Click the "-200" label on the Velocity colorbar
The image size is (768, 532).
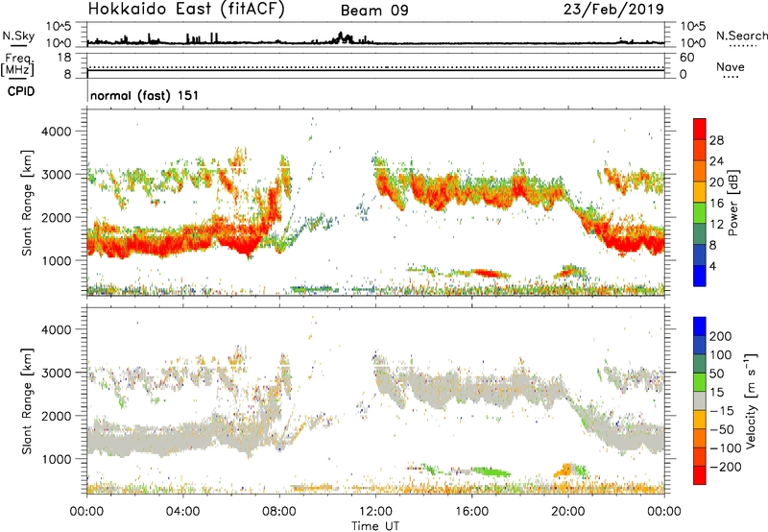726,467
